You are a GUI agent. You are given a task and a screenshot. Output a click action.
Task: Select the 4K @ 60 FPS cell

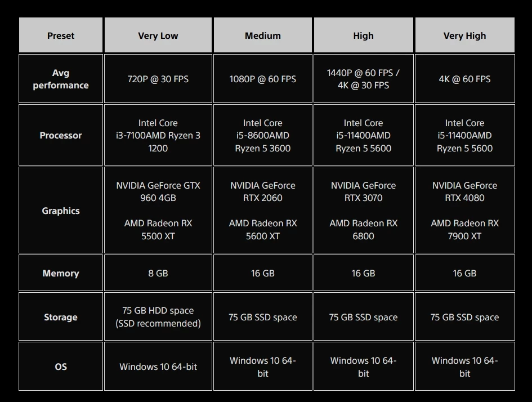(x=464, y=79)
